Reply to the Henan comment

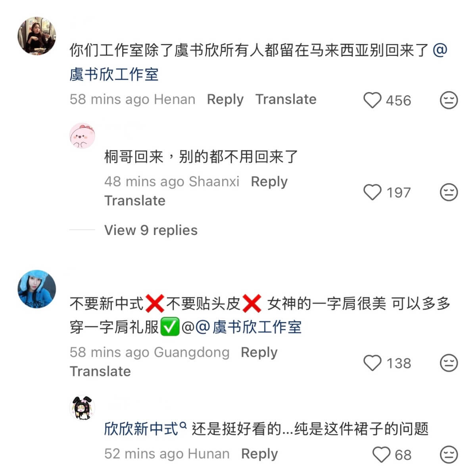pos(225,99)
